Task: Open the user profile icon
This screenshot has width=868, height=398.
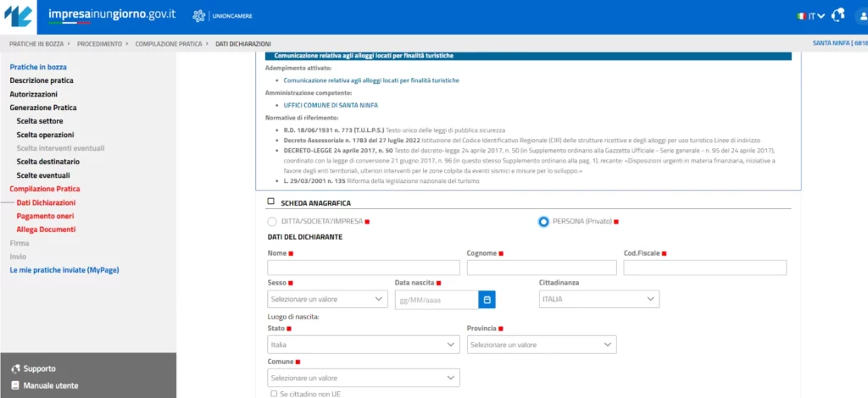Action: pos(864,16)
